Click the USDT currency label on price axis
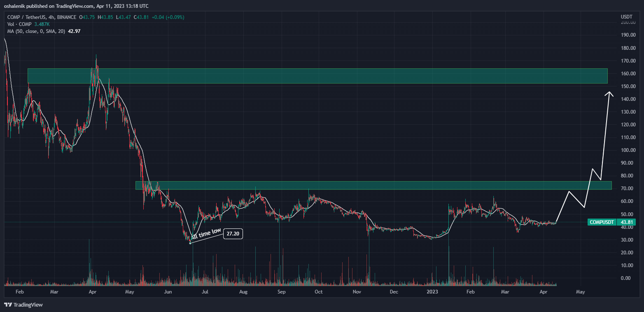 coord(626,16)
